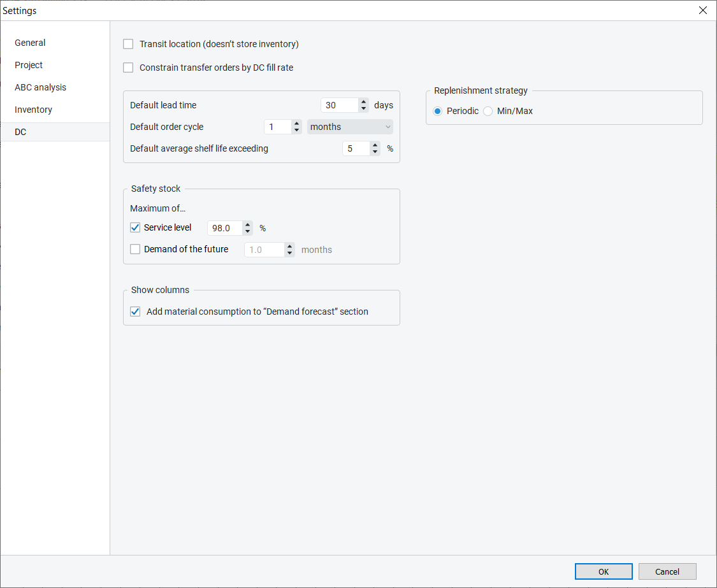
Task: Select the Periodic replenishment strategy
Action: click(437, 111)
